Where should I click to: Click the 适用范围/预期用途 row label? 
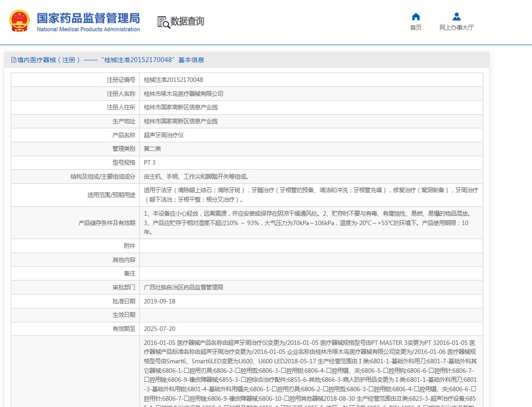111,195
